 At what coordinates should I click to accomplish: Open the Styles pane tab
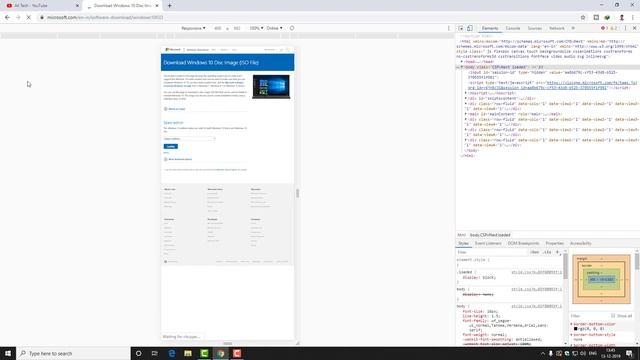click(463, 243)
